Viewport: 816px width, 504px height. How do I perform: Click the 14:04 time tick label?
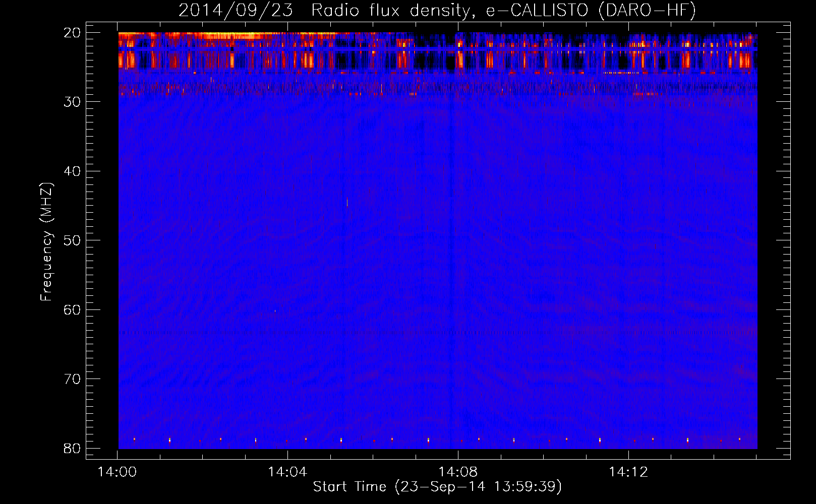[287, 472]
